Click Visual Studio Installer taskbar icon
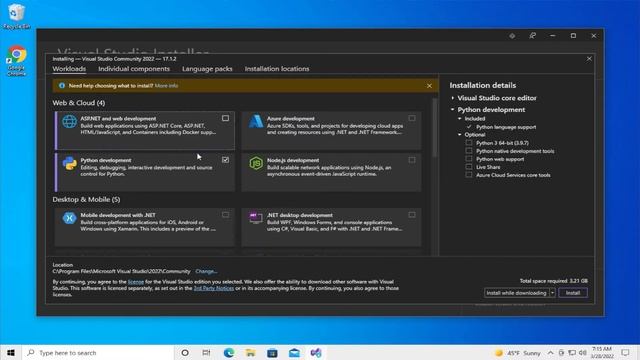This screenshot has width=640, height=360. click(316, 353)
